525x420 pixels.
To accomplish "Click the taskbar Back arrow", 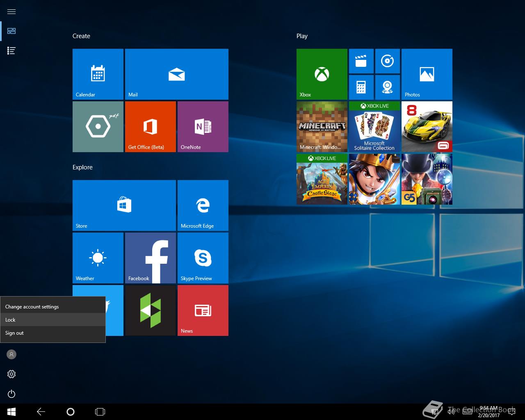I will [41, 412].
